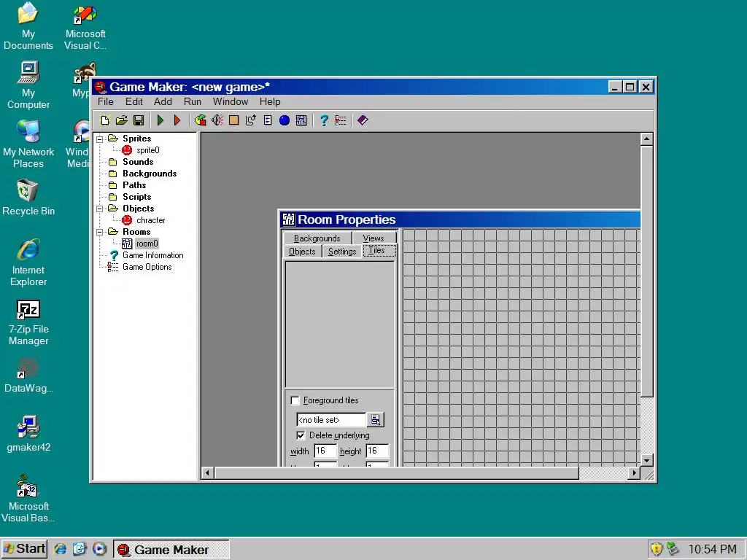Open Game Options tree entry

click(x=147, y=267)
